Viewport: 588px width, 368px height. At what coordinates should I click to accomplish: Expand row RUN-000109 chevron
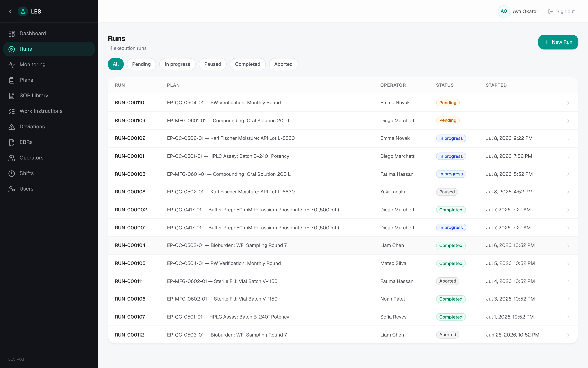[x=568, y=121]
